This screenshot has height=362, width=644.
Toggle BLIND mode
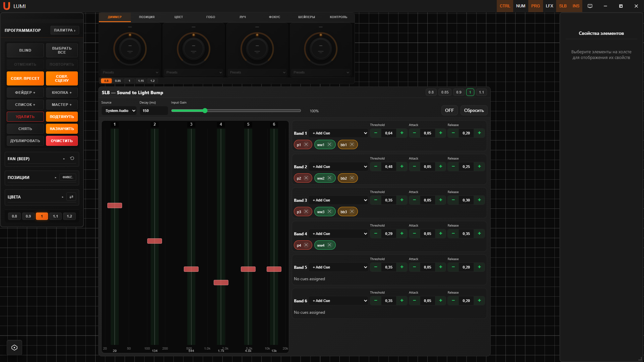pos(25,50)
